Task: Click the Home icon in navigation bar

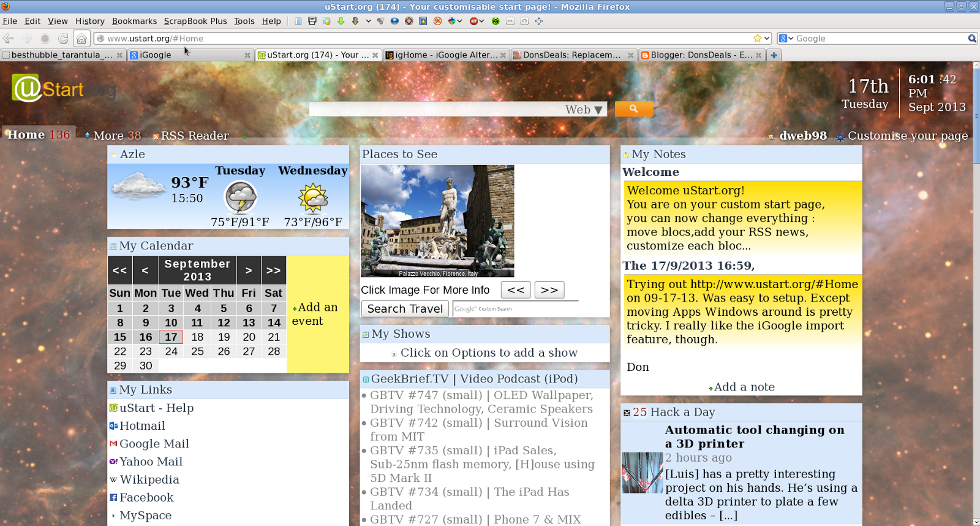Action: (x=81, y=39)
